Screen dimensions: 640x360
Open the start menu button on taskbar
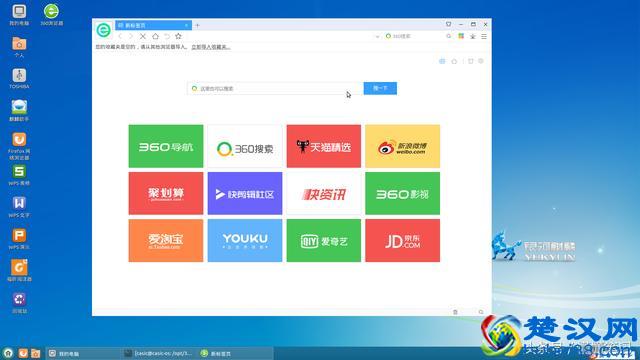coord(8,353)
